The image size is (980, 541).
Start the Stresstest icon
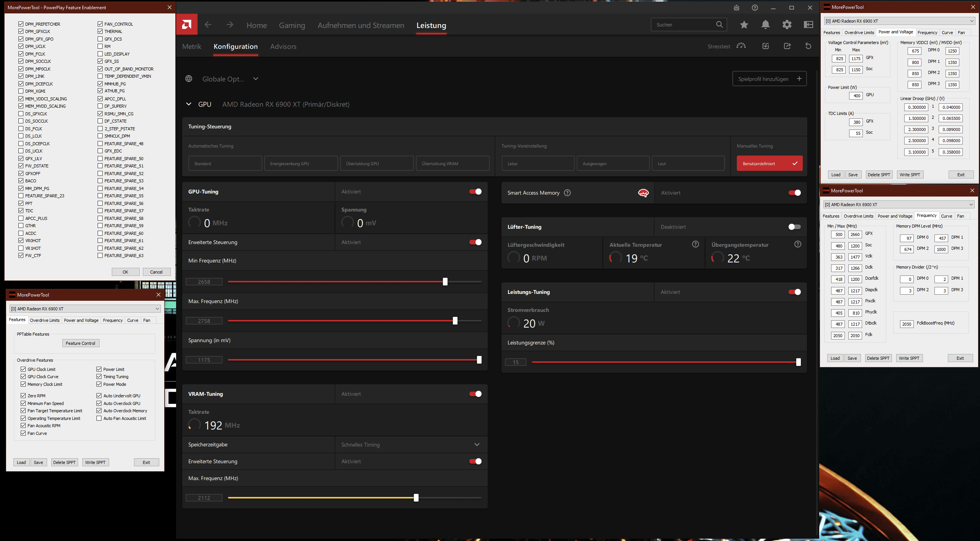click(741, 46)
